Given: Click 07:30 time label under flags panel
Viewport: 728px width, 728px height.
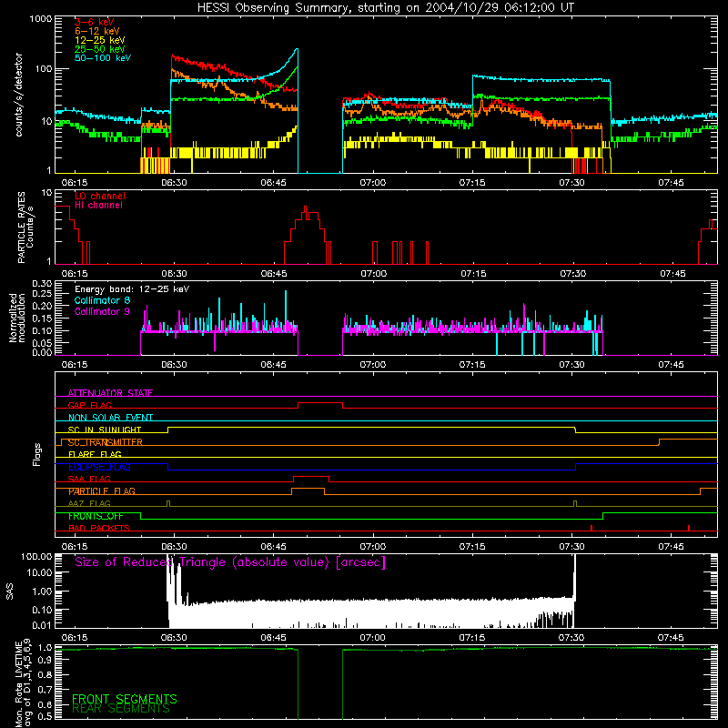Looking at the screenshot, I should pos(572,547).
